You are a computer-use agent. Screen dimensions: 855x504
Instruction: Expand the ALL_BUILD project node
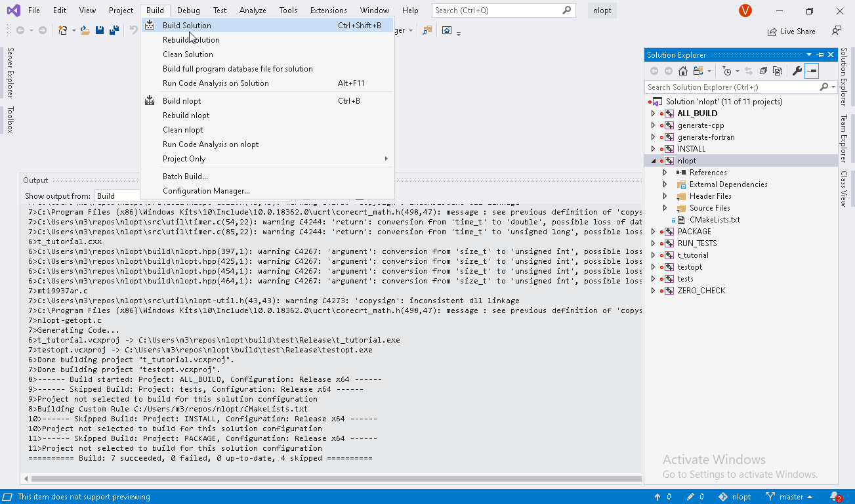[653, 114]
